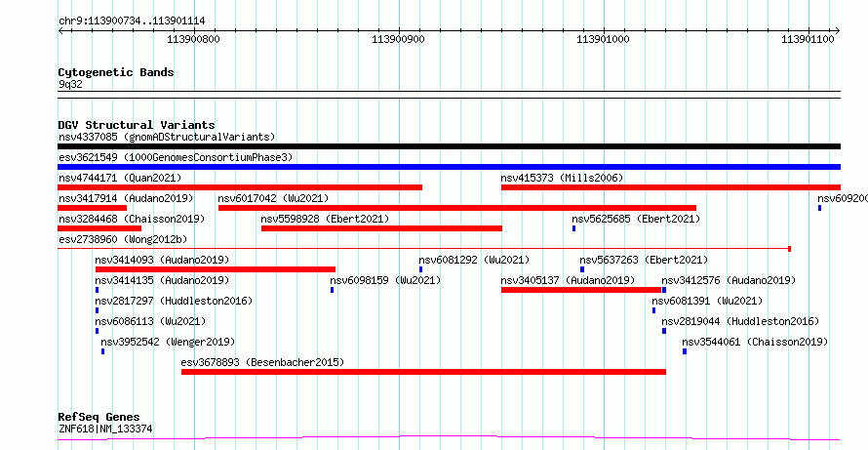Click the blue marker under nsv2817297
Viewport: 868px width, 450px height.
tap(97, 310)
